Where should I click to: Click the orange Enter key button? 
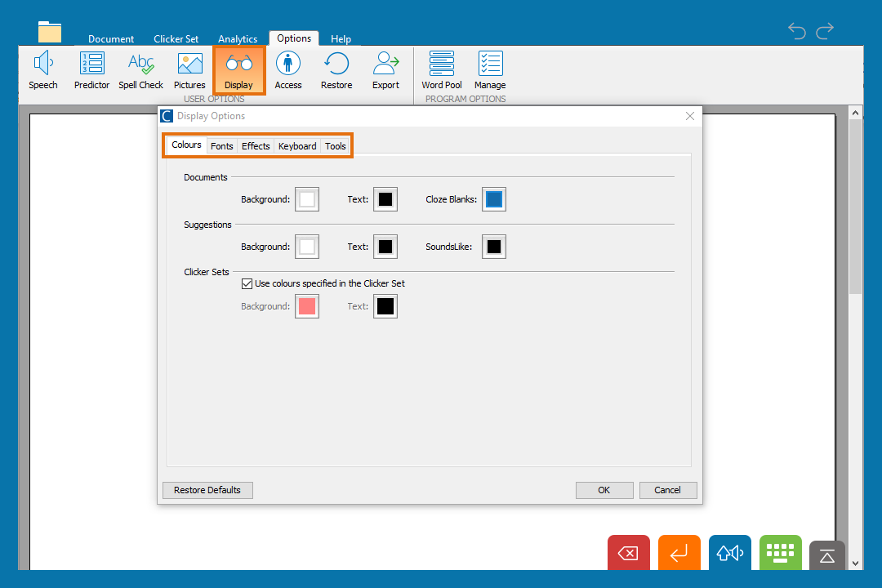[x=679, y=553]
